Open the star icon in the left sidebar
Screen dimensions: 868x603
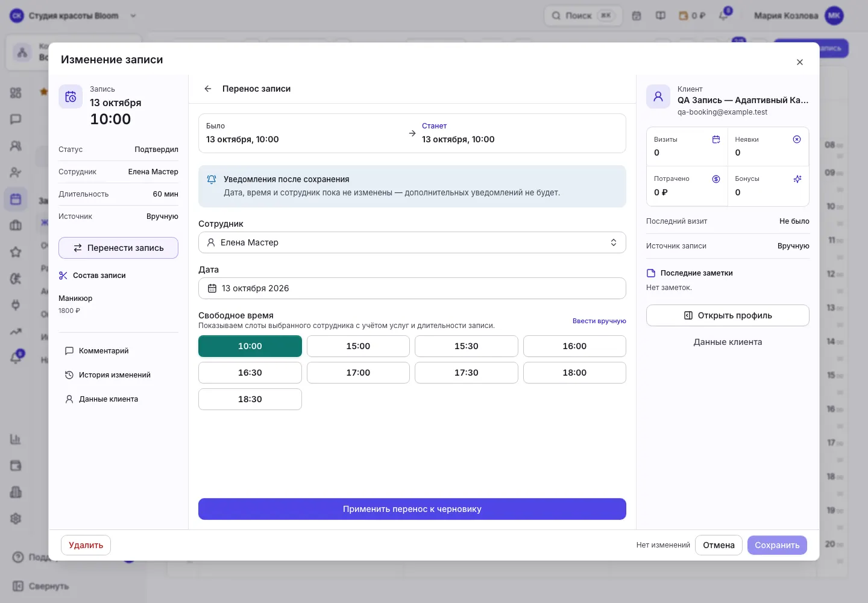click(x=16, y=252)
